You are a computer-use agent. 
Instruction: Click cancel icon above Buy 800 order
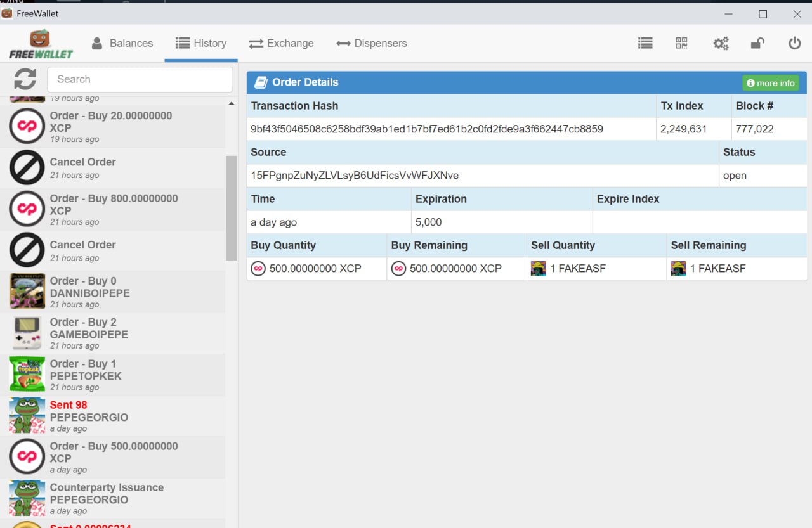point(27,168)
